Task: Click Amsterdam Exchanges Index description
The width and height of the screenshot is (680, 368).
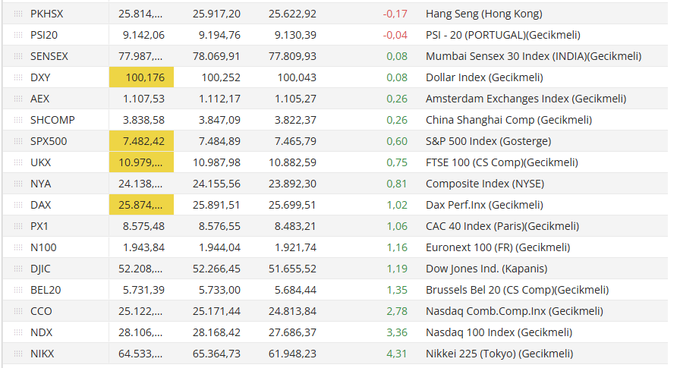Action: click(x=526, y=99)
